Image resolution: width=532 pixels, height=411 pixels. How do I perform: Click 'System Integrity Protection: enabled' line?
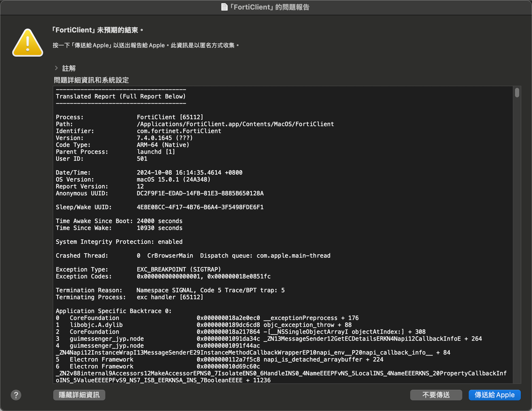point(119,242)
